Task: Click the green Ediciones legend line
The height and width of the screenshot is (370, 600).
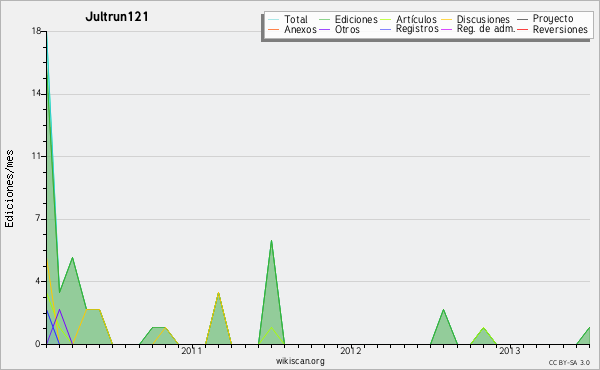Action: [x=324, y=19]
